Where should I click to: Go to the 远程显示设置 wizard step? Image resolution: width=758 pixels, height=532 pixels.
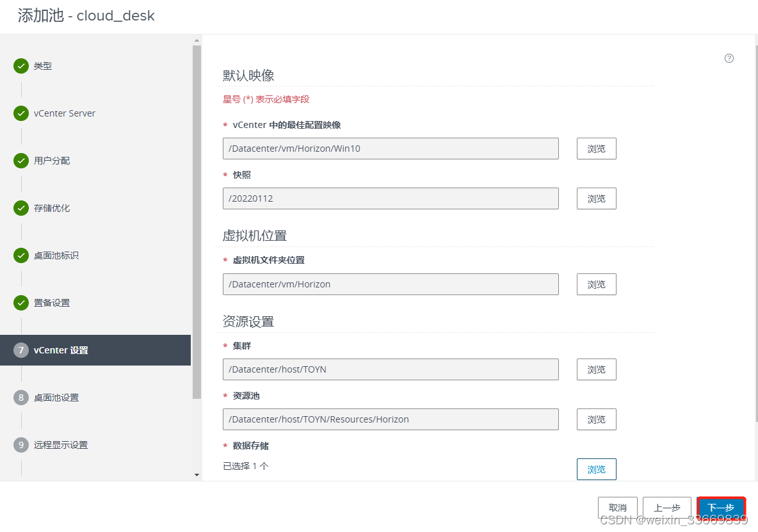61,444
